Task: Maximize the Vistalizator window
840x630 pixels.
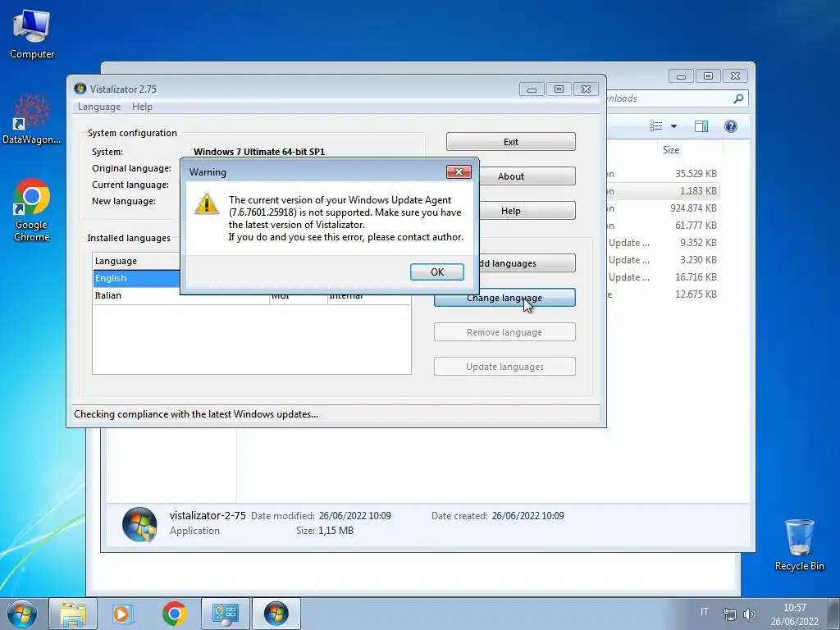Action: pos(559,89)
